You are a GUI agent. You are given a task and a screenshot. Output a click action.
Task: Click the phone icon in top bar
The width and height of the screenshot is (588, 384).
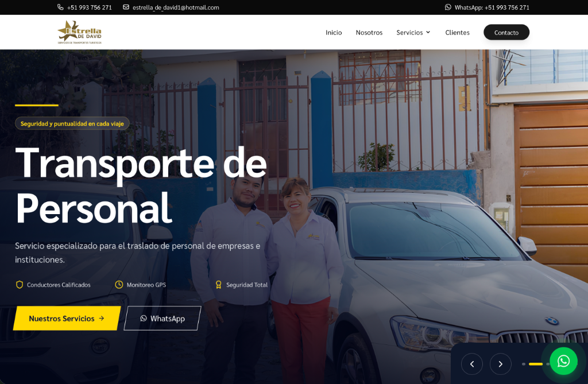[60, 7]
